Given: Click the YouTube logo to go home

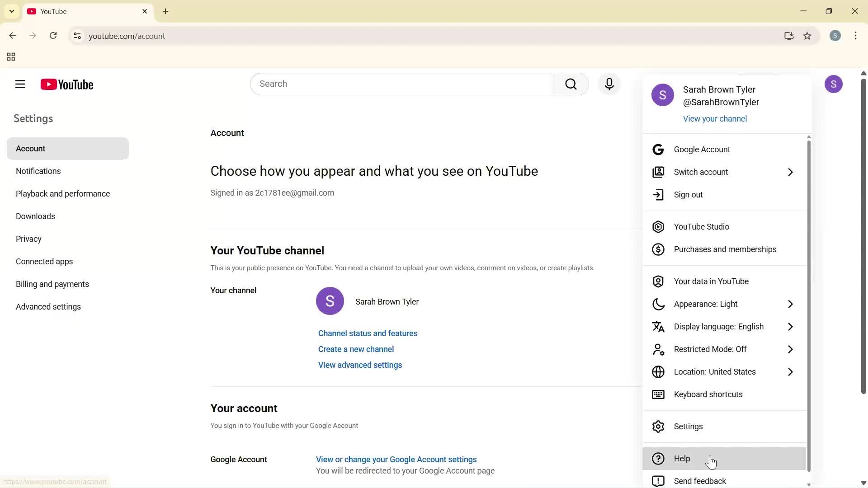Looking at the screenshot, I should point(66,84).
